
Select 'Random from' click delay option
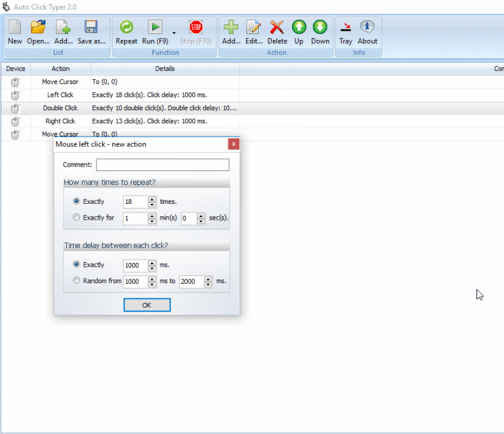click(x=77, y=281)
